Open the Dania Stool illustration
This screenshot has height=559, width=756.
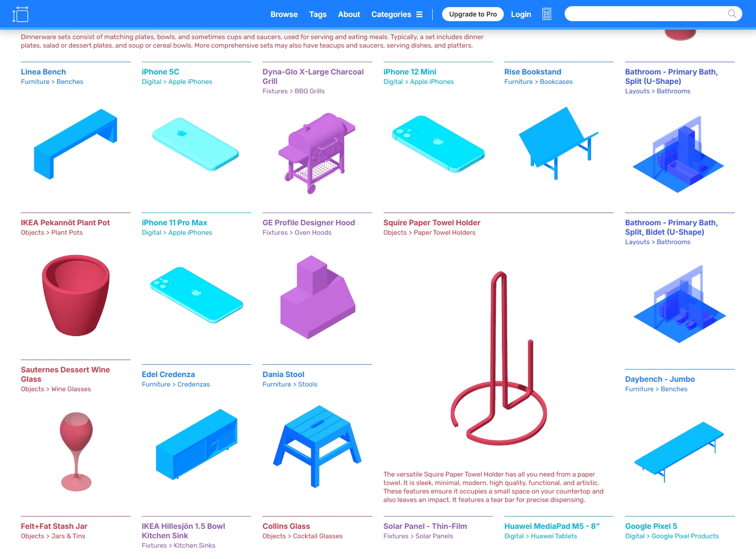coord(317,446)
